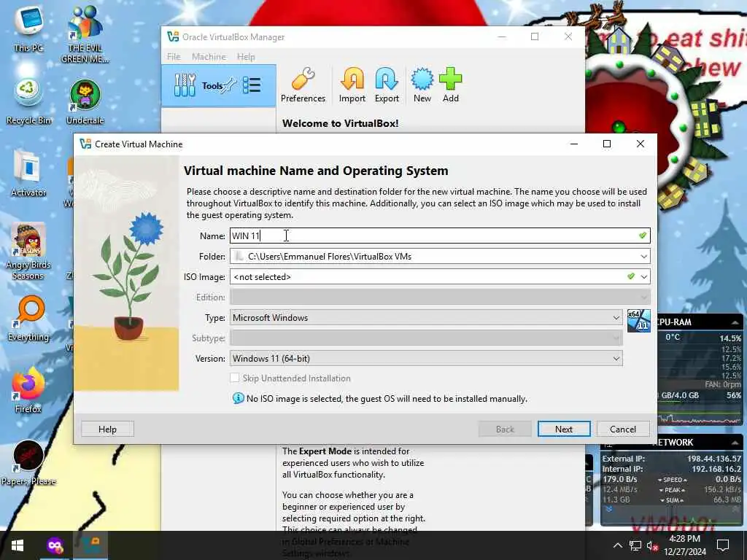Screen dimensions: 747x560
Task: Expand the ISO Image dropdown
Action: click(643, 276)
